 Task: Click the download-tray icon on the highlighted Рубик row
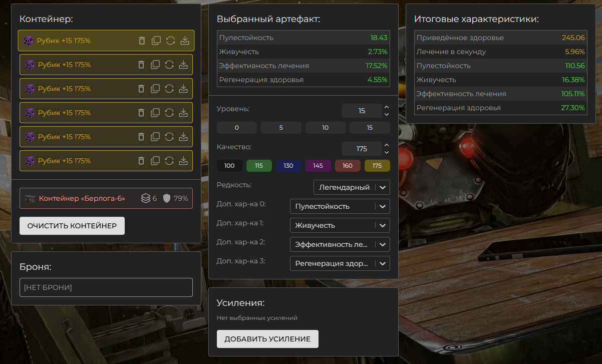point(185,41)
